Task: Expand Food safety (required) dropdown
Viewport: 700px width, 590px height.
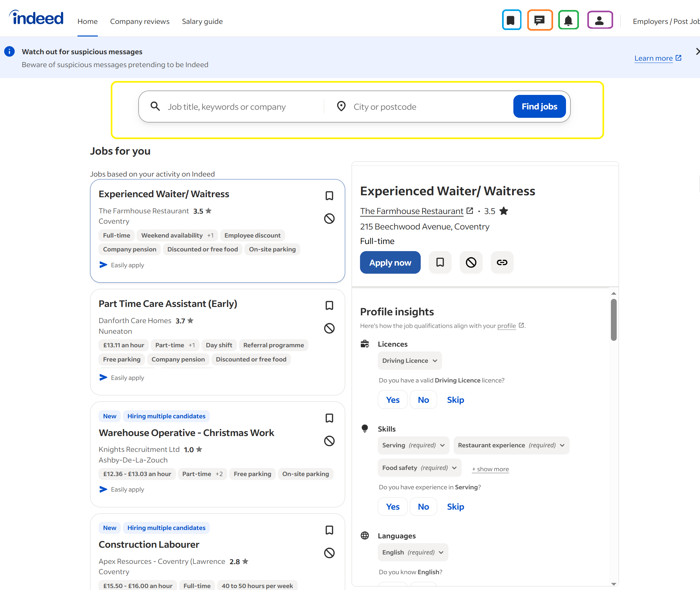Action: (420, 468)
